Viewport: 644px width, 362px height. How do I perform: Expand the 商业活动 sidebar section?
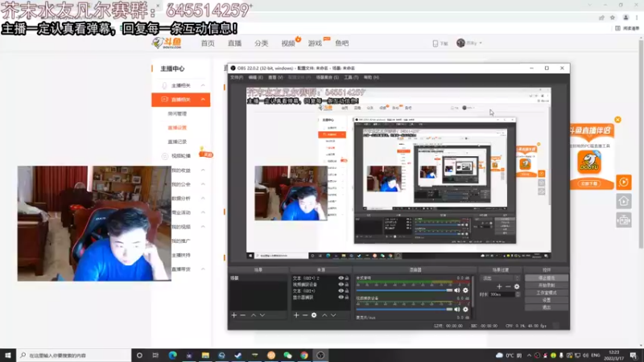(203, 212)
